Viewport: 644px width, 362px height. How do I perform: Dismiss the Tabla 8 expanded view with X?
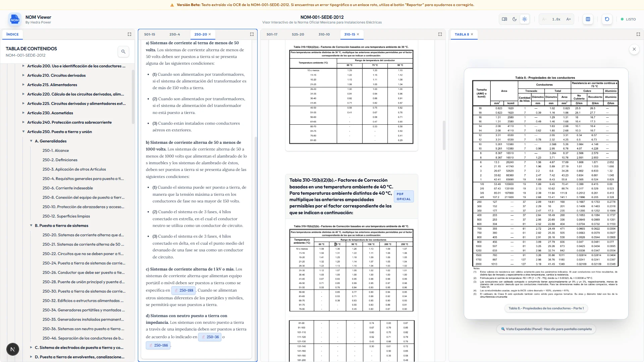634,49
